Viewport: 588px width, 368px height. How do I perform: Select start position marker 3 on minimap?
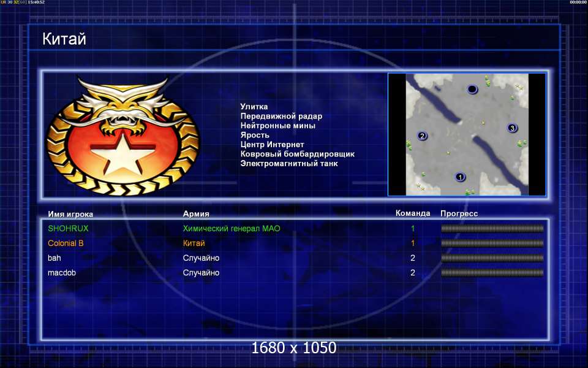point(512,128)
